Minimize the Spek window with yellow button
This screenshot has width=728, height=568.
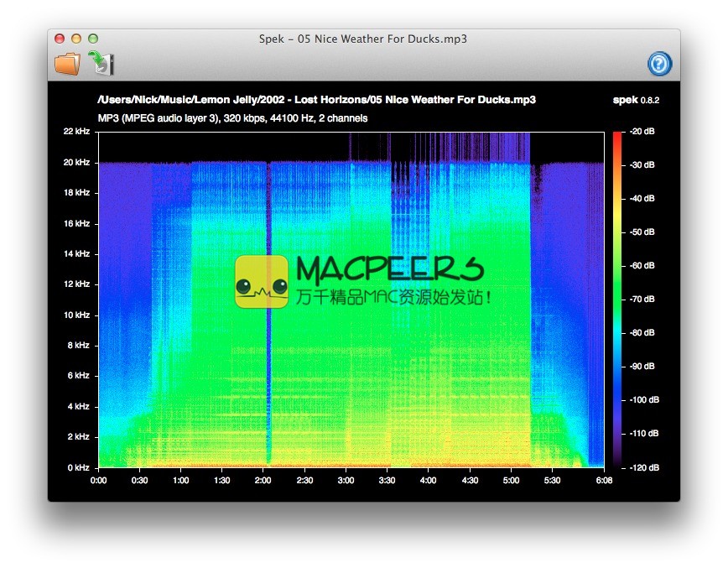[76, 39]
